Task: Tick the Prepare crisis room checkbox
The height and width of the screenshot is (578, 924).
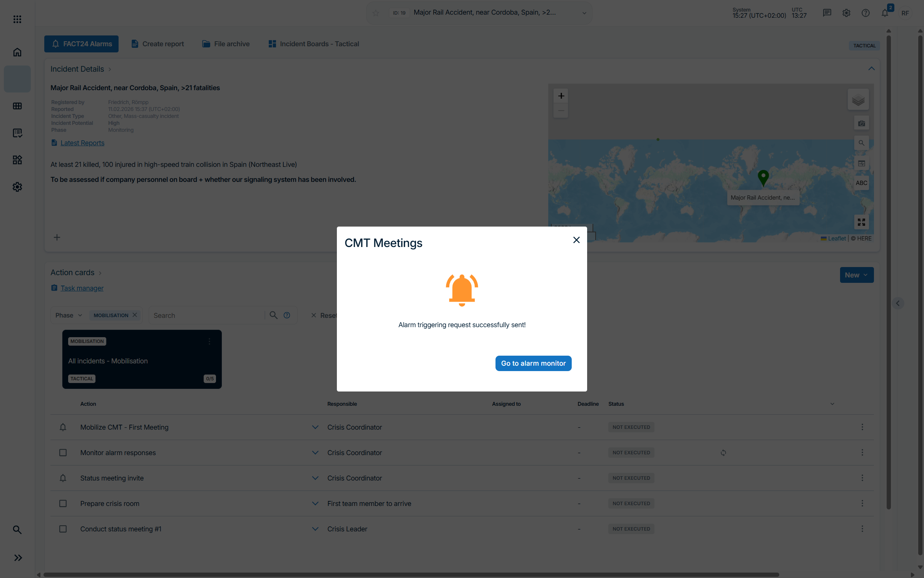Action: pos(63,504)
